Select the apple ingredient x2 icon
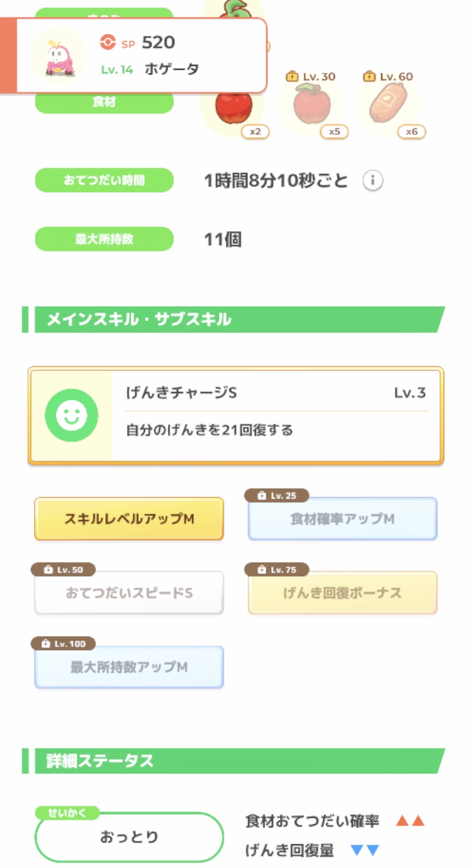The height and width of the screenshot is (868, 471). 233,108
